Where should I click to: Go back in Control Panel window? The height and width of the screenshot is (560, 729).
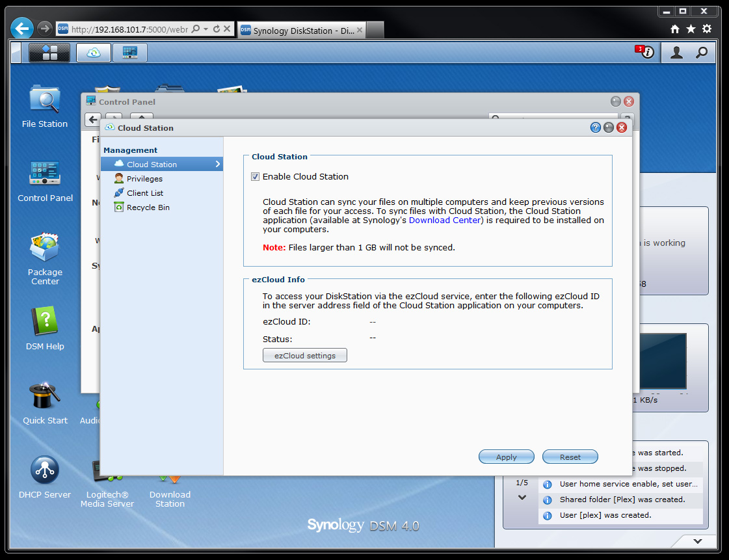(93, 119)
